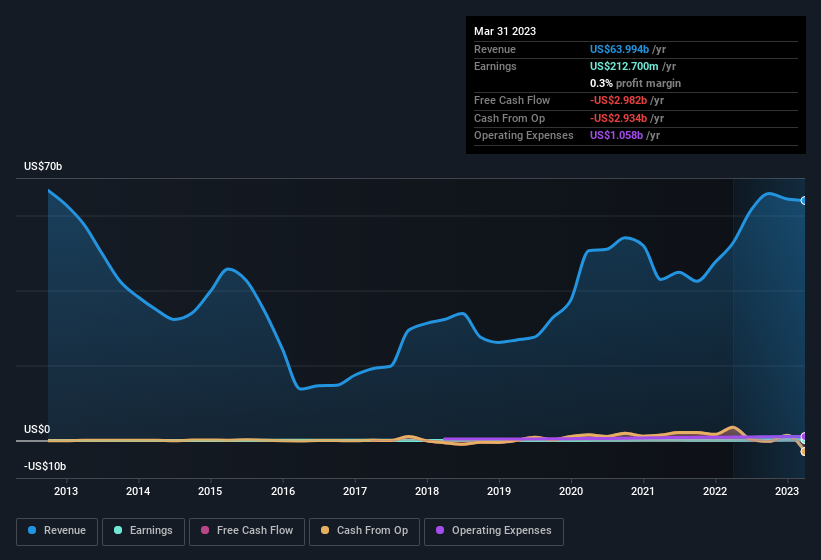Click the US$212.700m earnings value
The image size is (821, 560).
pyautogui.click(x=624, y=66)
